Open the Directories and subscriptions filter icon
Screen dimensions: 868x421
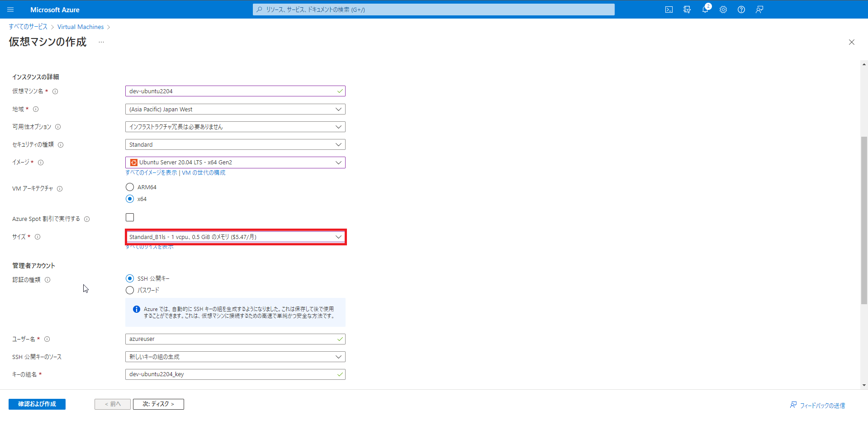click(687, 10)
